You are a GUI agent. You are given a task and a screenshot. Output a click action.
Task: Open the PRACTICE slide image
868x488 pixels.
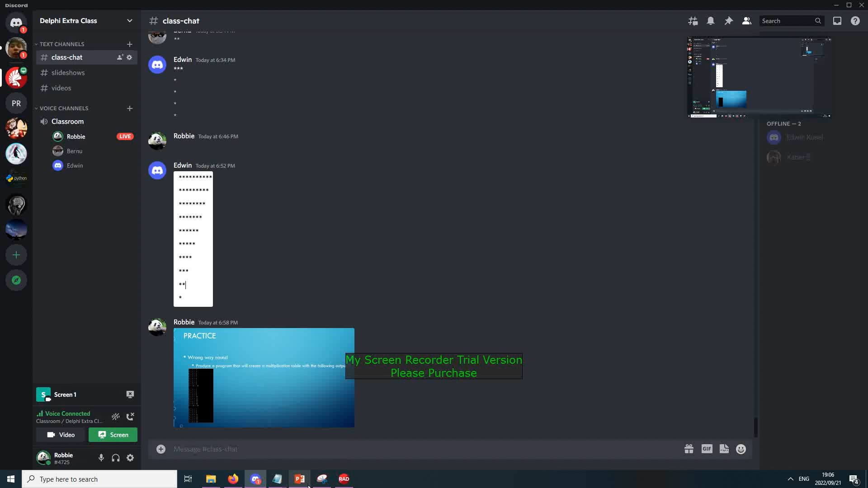[x=264, y=378]
